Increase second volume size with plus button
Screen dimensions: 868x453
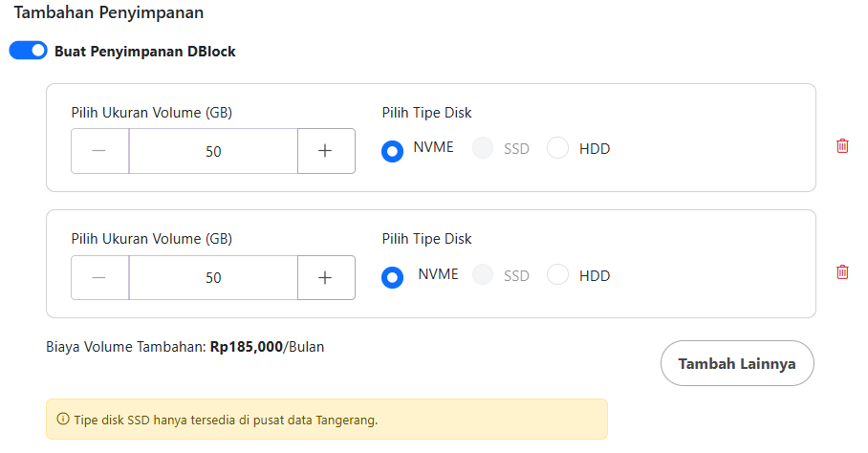point(326,277)
